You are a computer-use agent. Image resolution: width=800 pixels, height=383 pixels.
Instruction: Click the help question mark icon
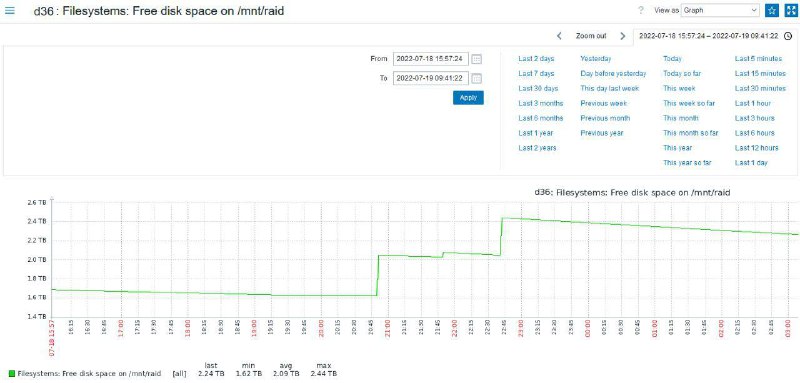641,10
